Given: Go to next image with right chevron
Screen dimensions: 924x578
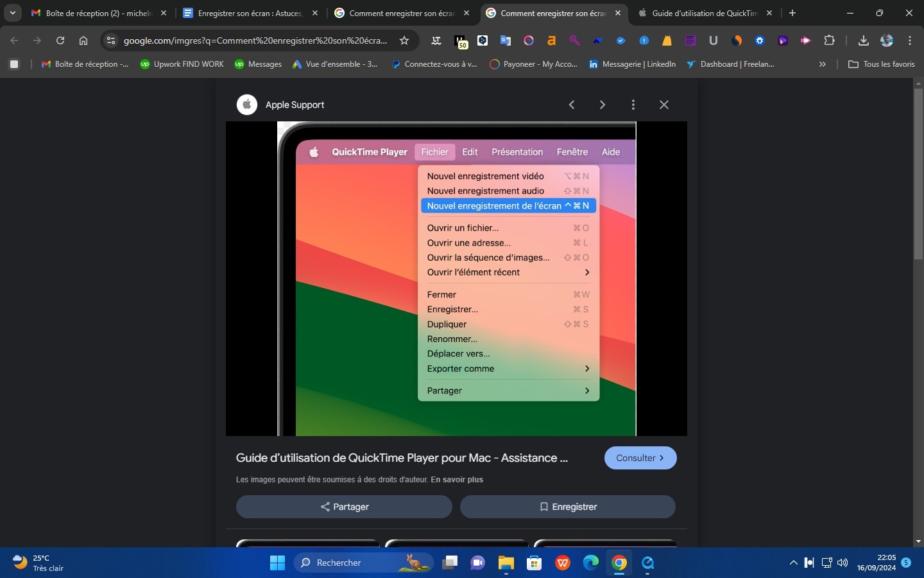Looking at the screenshot, I should 602,105.
